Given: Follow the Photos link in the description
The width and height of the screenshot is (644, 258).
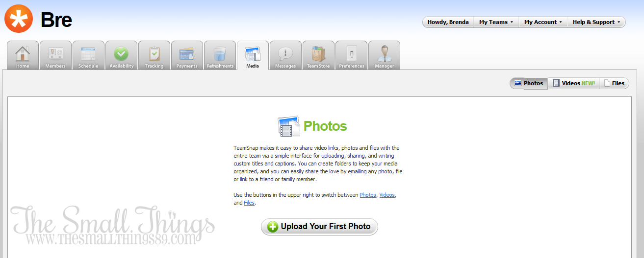Looking at the screenshot, I should coord(368,195).
